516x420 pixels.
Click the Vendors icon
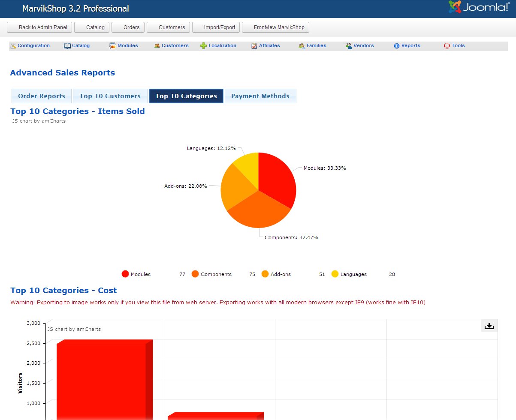(349, 46)
